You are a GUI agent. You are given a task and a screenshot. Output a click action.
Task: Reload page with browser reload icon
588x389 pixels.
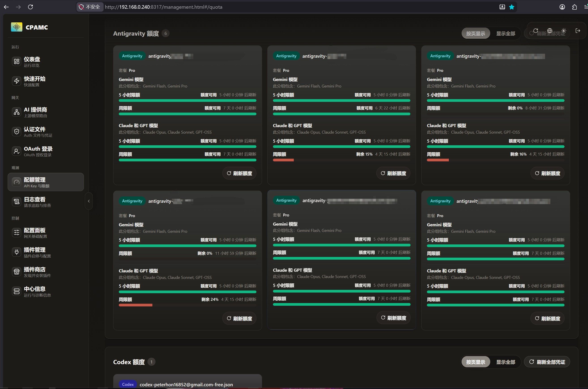(30, 7)
